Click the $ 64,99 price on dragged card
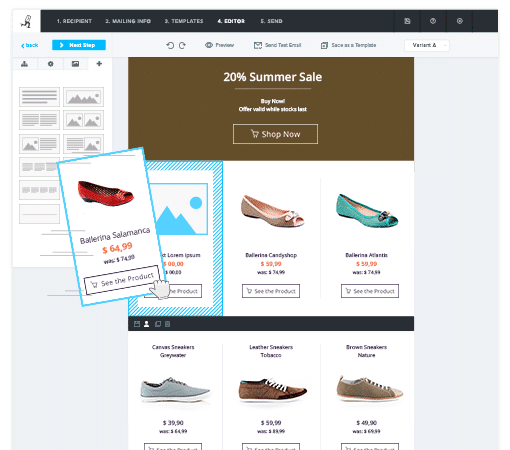The image size is (510, 450). [x=117, y=248]
